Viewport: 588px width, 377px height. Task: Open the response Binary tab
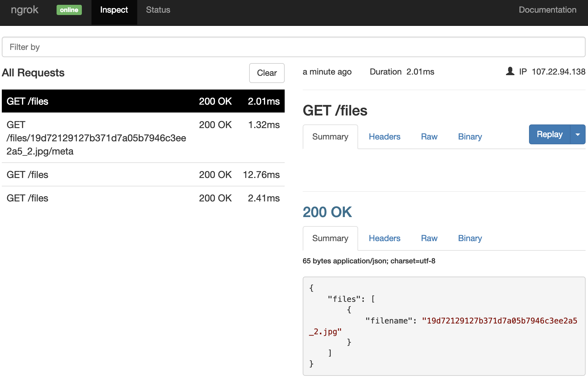pos(470,238)
